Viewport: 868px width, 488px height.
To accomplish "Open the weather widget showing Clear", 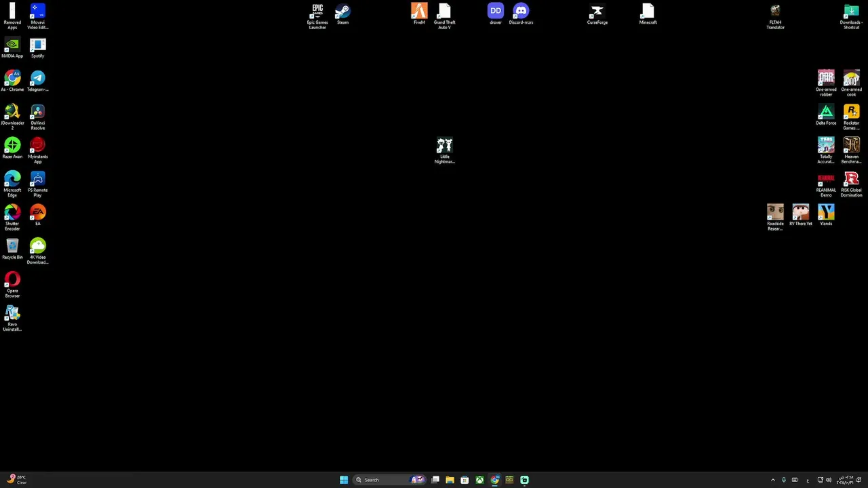I will pos(16,480).
